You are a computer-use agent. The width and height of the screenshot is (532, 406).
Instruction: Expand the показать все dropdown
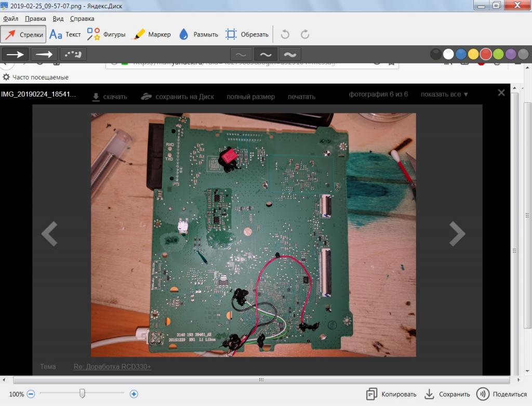click(x=444, y=95)
